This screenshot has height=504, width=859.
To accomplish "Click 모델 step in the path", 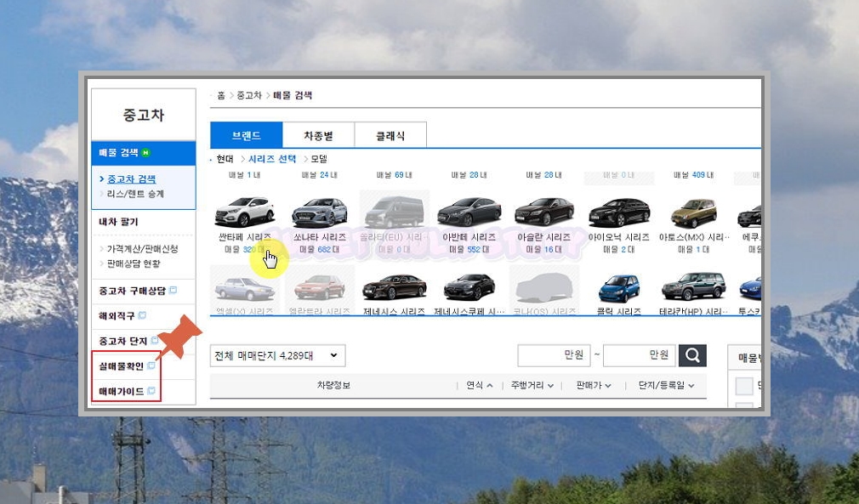I will [319, 159].
